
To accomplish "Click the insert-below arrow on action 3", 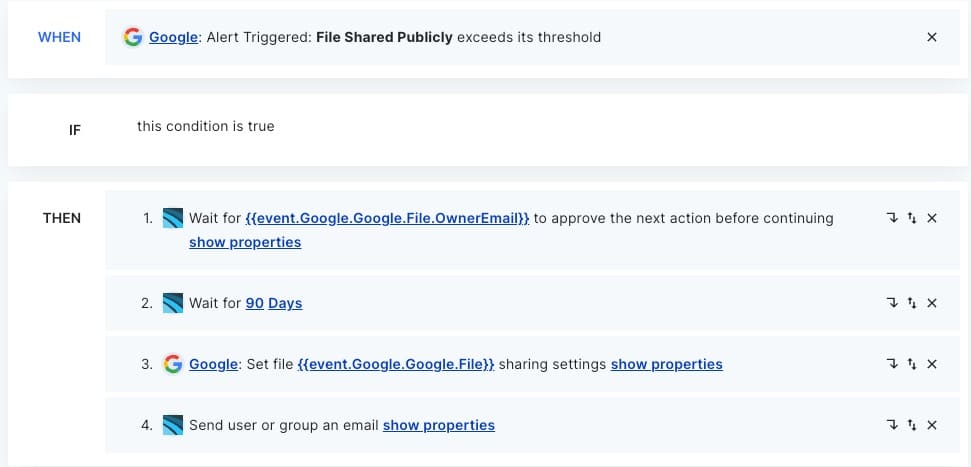I will pyautogui.click(x=892, y=364).
